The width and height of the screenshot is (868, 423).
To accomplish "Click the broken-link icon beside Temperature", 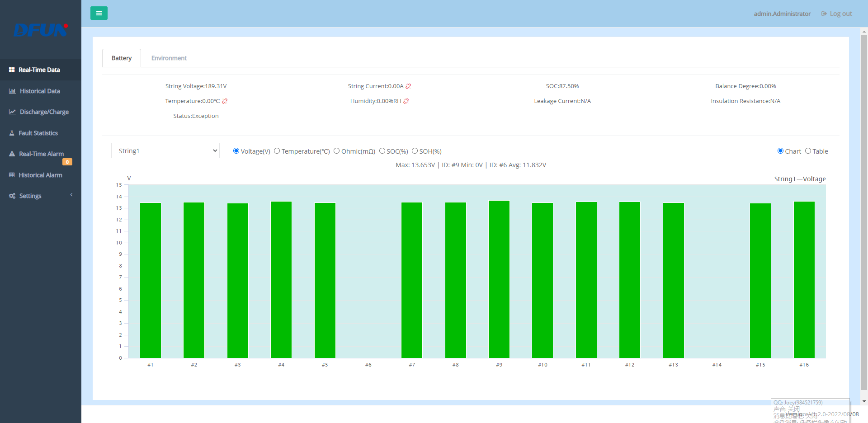I will pyautogui.click(x=225, y=101).
